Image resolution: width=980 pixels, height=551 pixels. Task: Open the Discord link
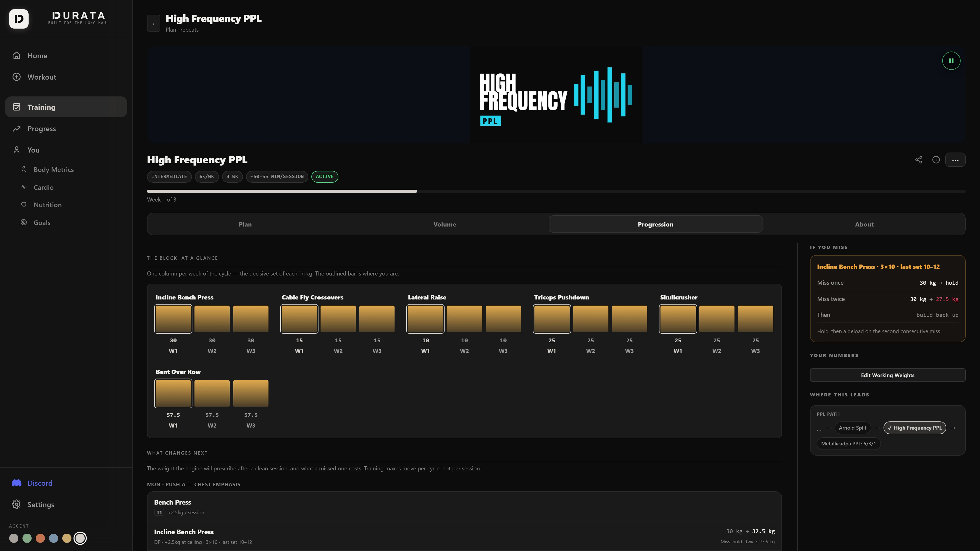click(x=66, y=483)
